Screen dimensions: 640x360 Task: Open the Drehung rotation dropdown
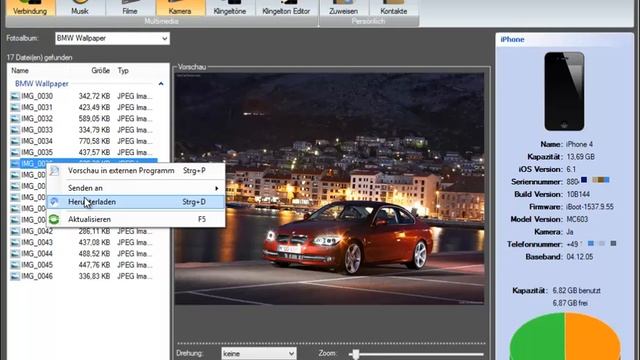[259, 353]
